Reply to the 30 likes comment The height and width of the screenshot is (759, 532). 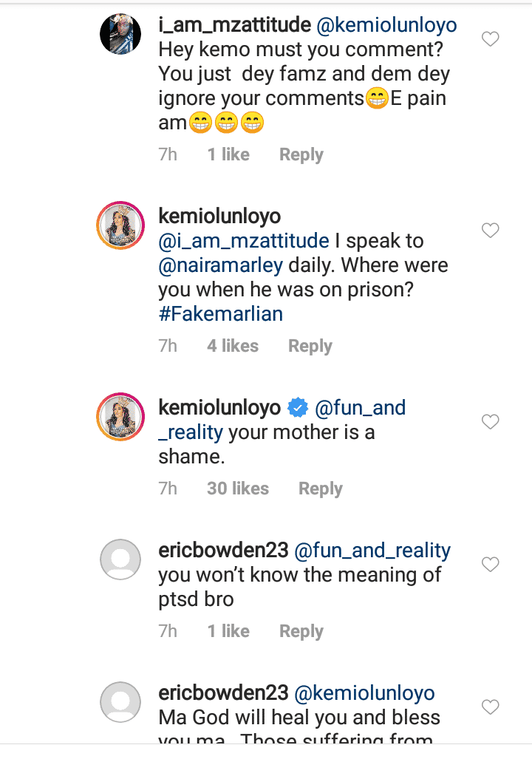(x=320, y=489)
